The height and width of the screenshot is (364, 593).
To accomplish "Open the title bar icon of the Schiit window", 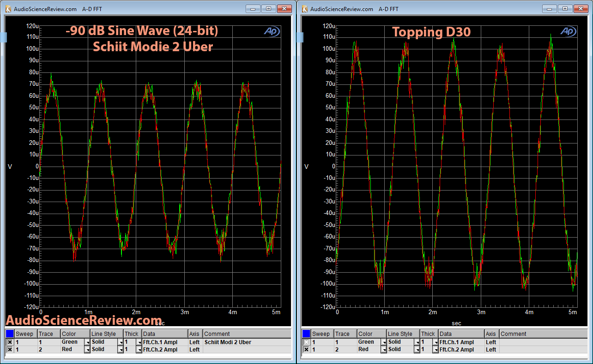I will point(8,9).
